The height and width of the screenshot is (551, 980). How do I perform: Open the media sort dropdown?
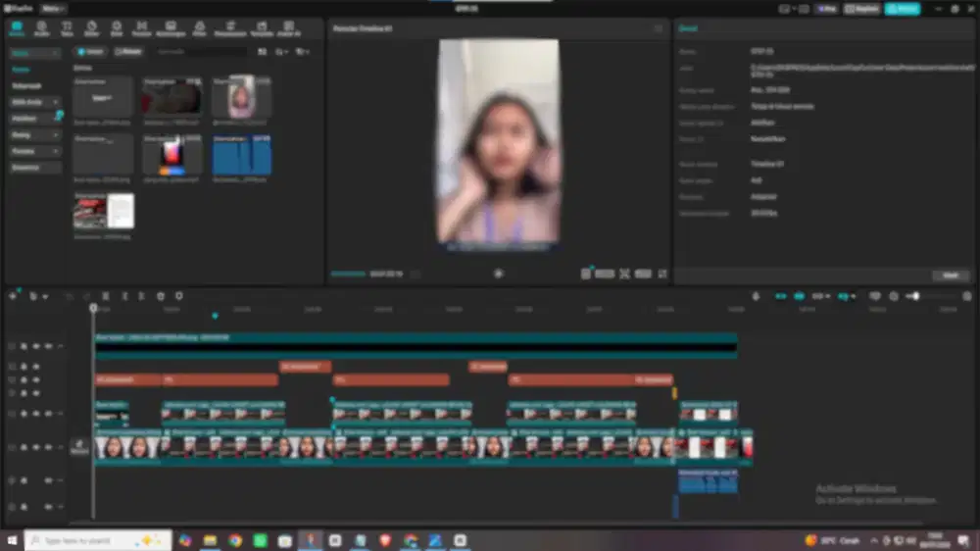pyautogui.click(x=282, y=52)
